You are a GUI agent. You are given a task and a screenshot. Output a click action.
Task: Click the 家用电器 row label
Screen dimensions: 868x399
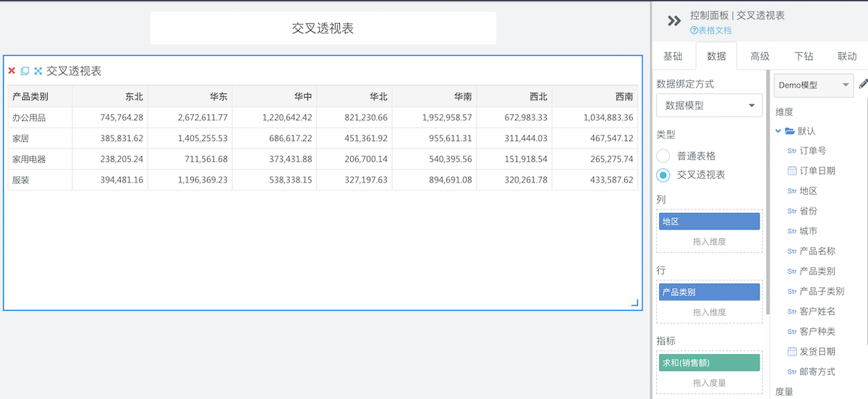(29, 159)
